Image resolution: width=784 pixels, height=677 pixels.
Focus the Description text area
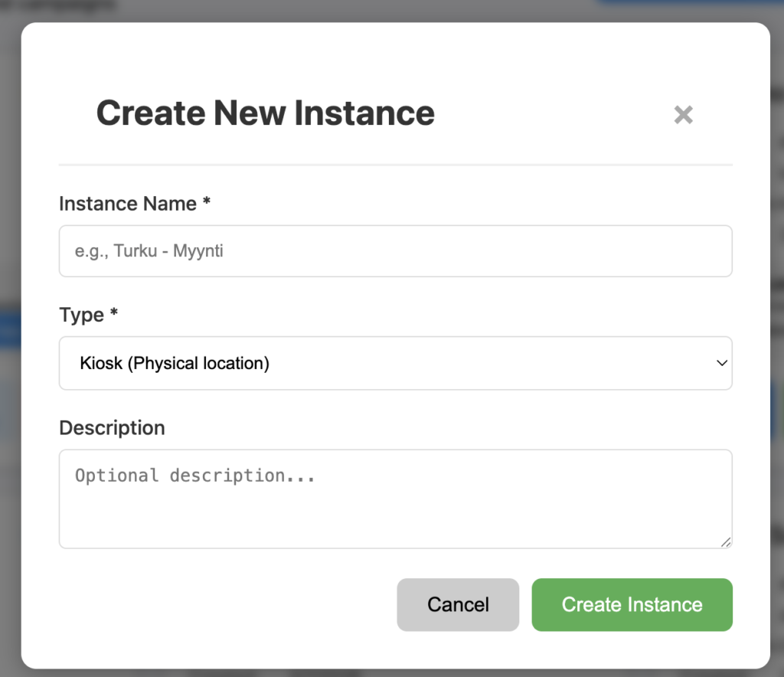click(395, 505)
